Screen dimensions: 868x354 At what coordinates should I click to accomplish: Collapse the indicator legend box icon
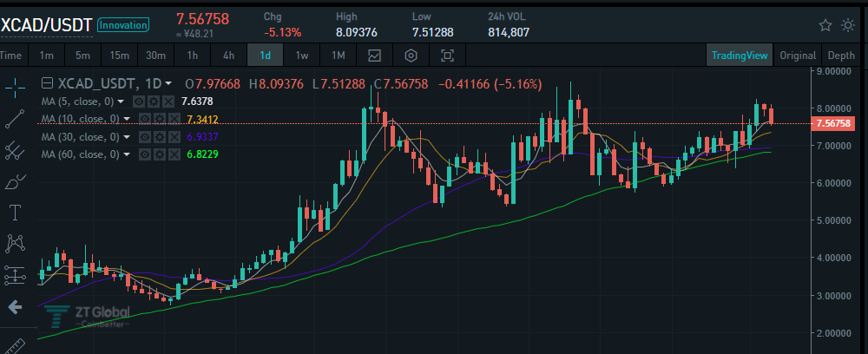(x=48, y=83)
